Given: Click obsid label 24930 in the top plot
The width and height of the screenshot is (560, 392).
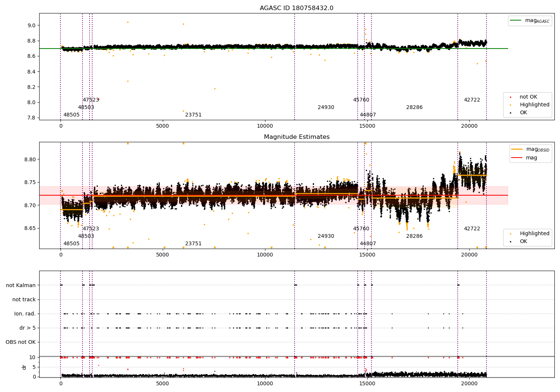Looking at the screenshot, I should (326, 108).
